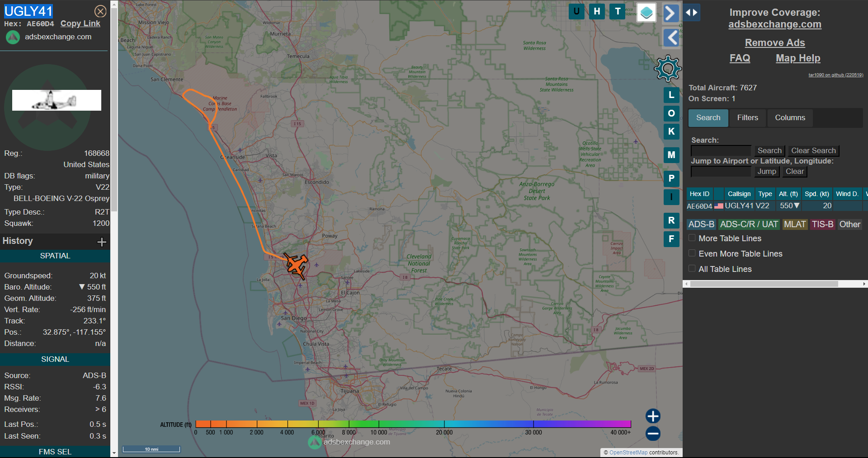
Task: Sort table by Spd. (kt) column
Action: (817, 194)
